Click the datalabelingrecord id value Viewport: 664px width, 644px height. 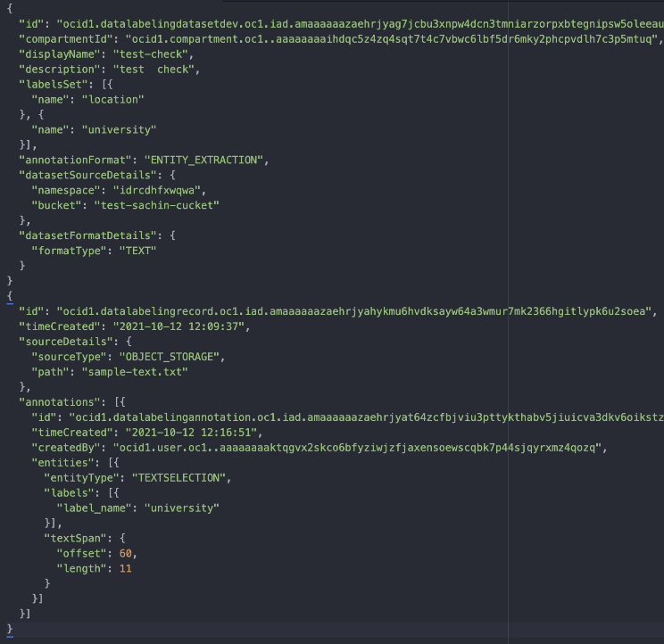click(355, 311)
